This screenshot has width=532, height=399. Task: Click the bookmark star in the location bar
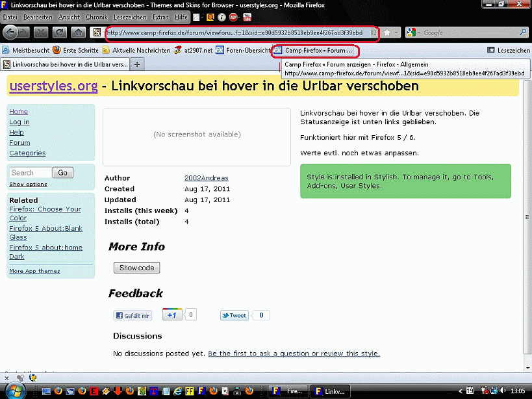coord(387,32)
